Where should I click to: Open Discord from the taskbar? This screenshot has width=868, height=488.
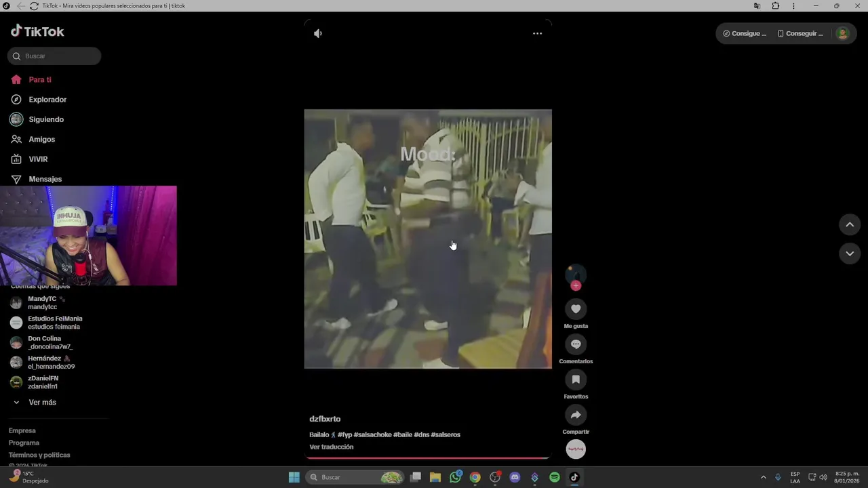click(x=515, y=477)
